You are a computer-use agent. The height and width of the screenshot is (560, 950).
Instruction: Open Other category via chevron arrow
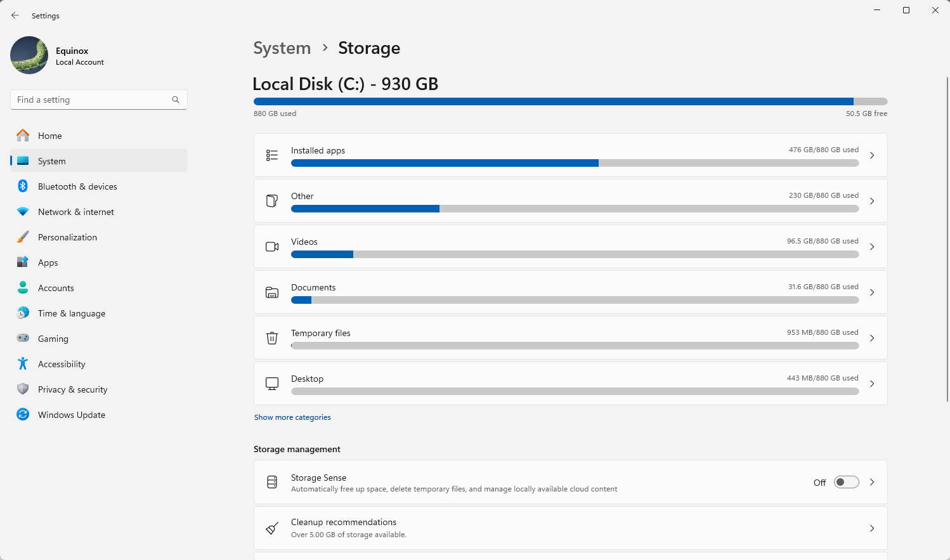tap(872, 201)
